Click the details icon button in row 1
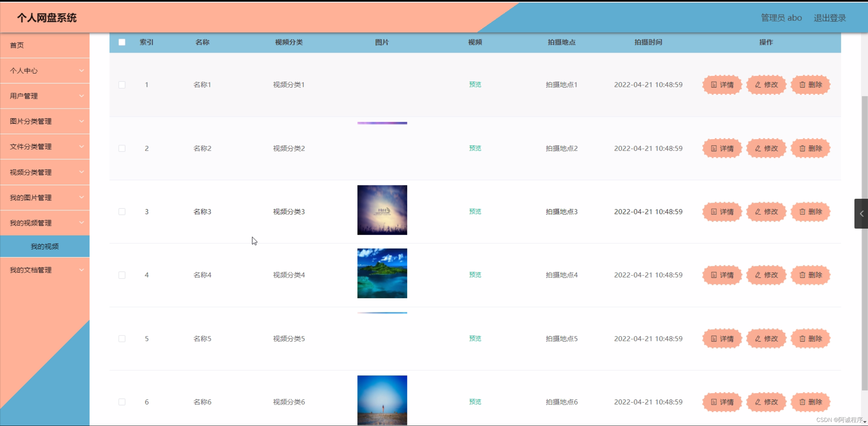 (x=722, y=85)
